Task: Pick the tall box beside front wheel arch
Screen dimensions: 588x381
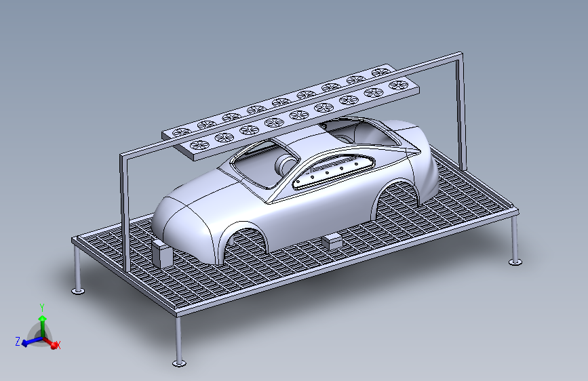Action: coord(162,254)
